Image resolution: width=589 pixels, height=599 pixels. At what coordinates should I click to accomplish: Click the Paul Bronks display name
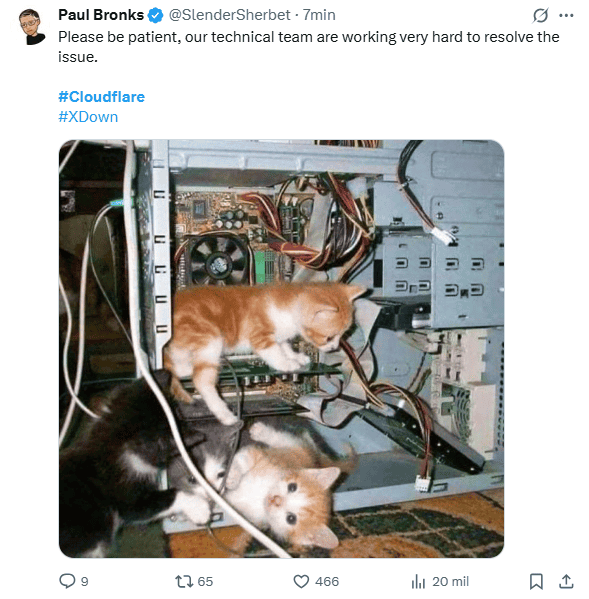[101, 15]
